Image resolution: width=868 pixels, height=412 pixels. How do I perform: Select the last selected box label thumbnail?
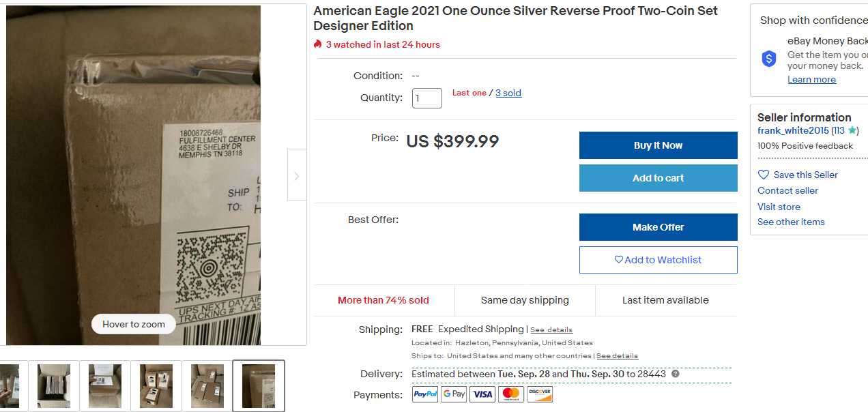click(x=259, y=385)
